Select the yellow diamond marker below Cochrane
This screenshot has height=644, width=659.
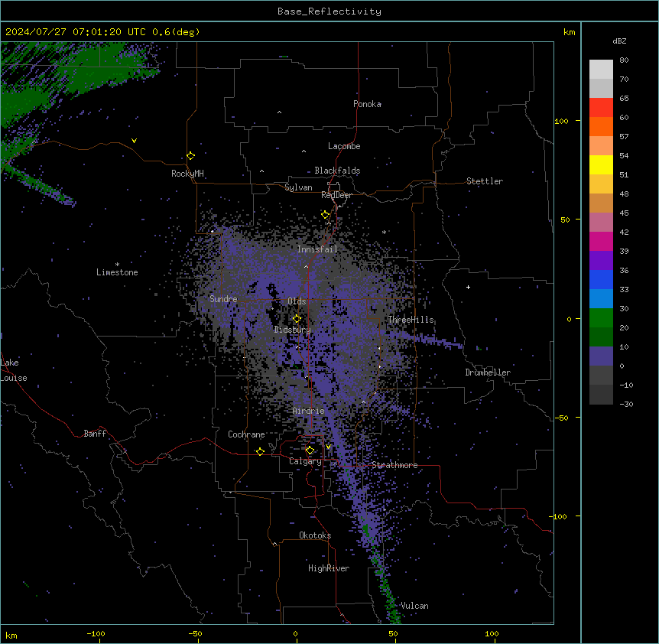(x=260, y=451)
